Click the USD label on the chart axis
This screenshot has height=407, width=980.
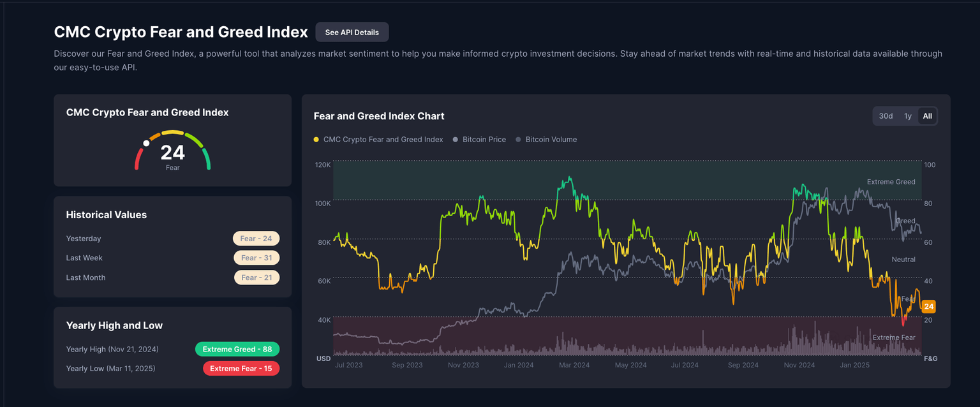click(323, 359)
